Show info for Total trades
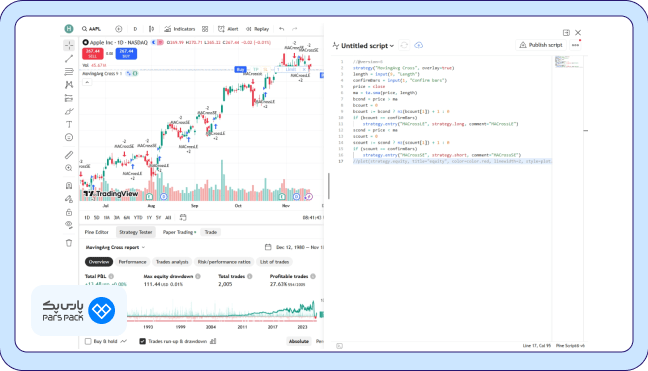Screen dimensions: 648x371 tap(250, 276)
